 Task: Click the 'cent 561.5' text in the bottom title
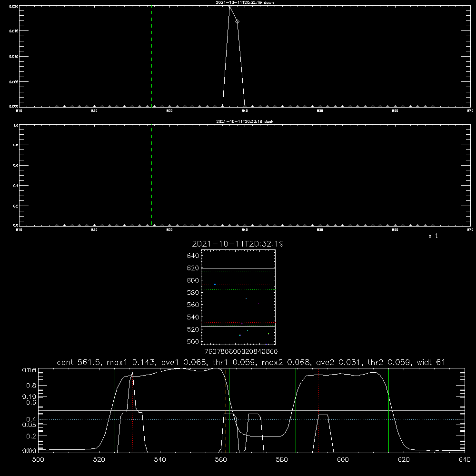coord(79,362)
